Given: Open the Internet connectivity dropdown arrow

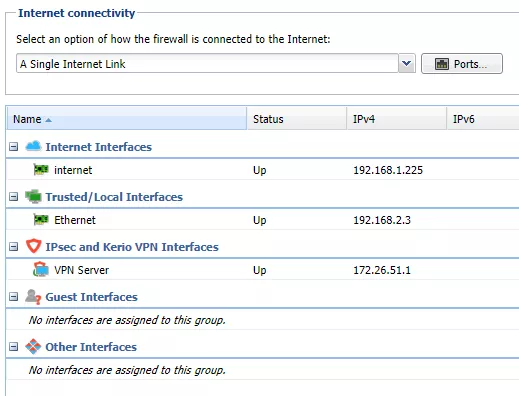Looking at the screenshot, I should pyautogui.click(x=407, y=63).
